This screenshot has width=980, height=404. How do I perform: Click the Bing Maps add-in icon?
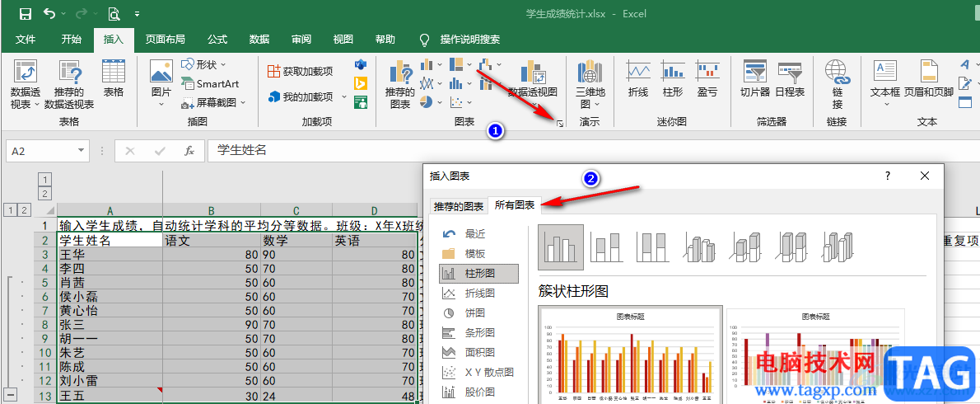(361, 83)
